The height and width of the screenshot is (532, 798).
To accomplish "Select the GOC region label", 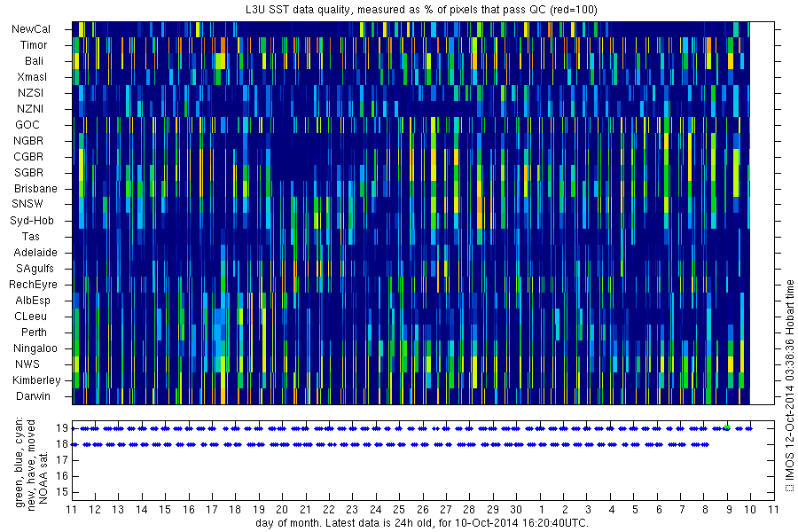I will pyautogui.click(x=27, y=125).
